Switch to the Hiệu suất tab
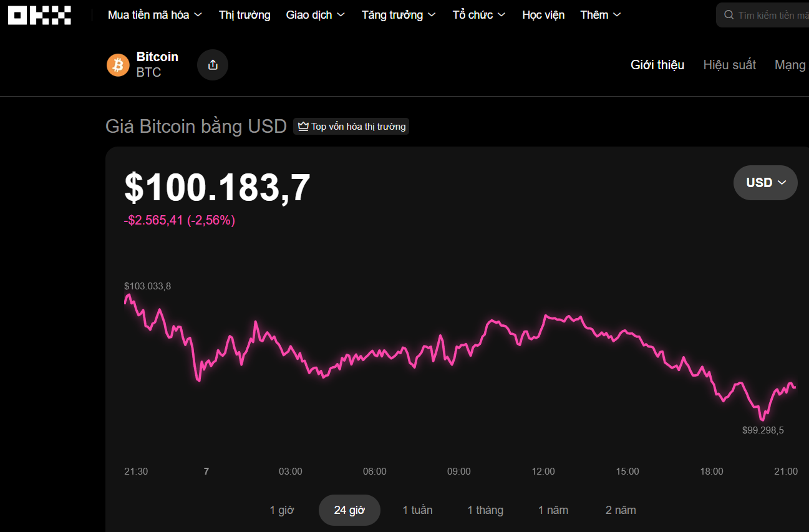Viewport: 809px width, 532px height. (729, 65)
